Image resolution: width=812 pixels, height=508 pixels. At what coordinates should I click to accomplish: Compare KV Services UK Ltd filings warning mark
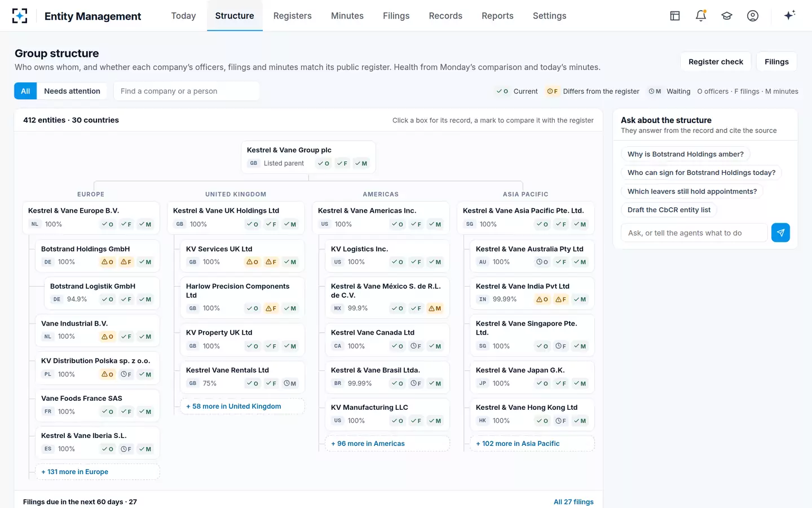(271, 262)
